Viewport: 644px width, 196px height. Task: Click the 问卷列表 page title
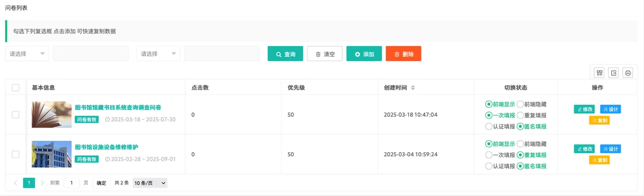point(17,8)
